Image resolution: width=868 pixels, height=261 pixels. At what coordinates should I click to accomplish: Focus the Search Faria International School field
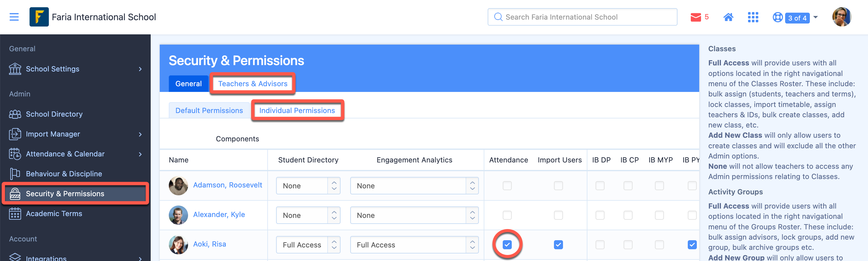[582, 17]
